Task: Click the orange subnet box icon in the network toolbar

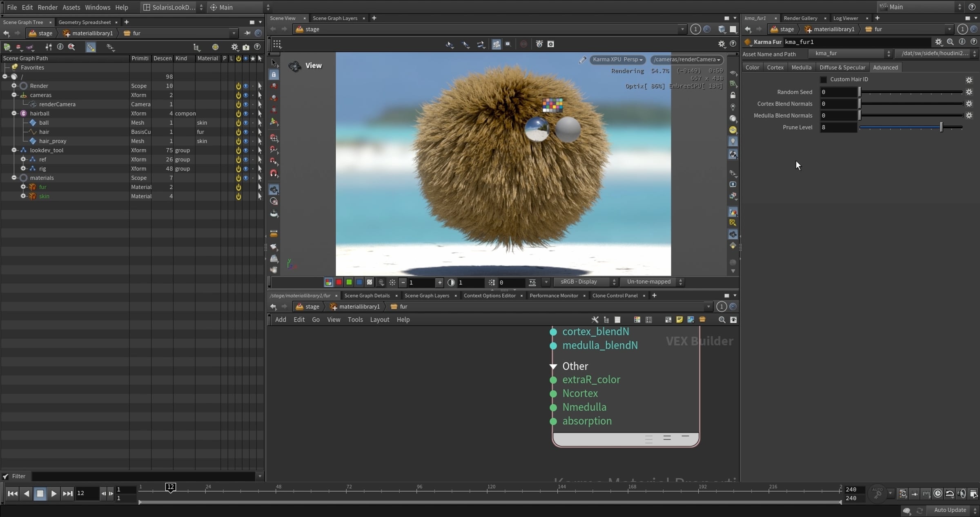Action: pyautogui.click(x=702, y=320)
